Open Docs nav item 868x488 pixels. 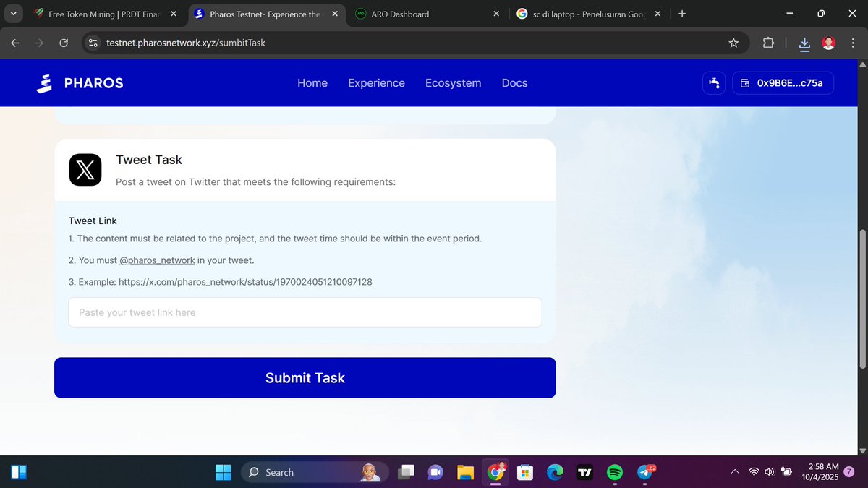[514, 83]
